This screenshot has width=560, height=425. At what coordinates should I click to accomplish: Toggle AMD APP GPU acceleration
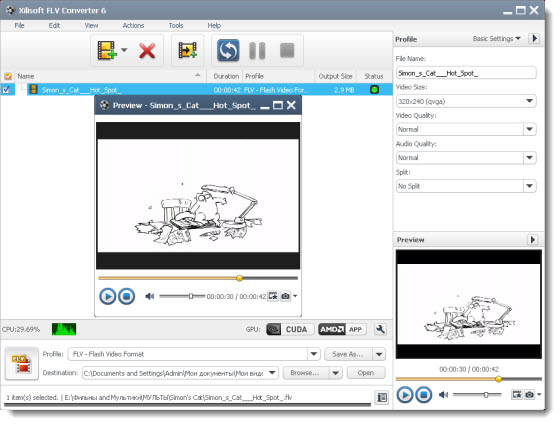click(x=342, y=329)
